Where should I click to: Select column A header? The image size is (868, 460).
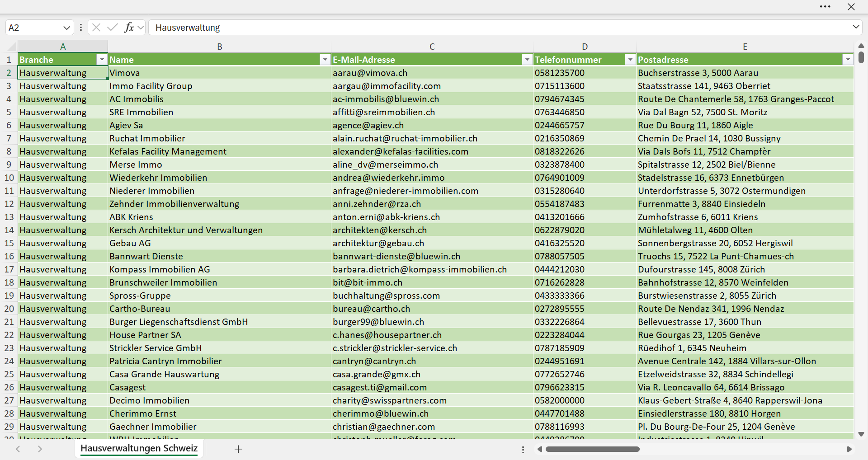pyautogui.click(x=63, y=47)
